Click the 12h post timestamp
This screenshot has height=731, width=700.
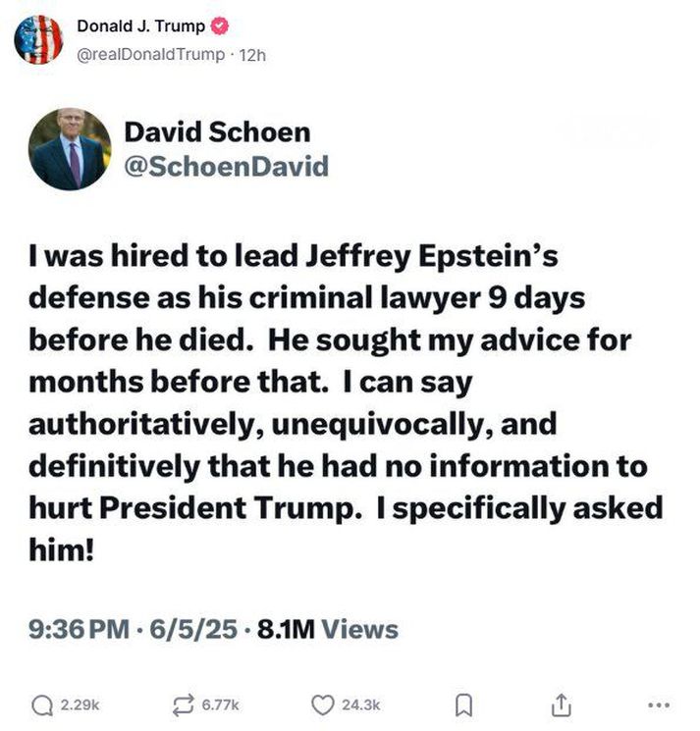252,56
